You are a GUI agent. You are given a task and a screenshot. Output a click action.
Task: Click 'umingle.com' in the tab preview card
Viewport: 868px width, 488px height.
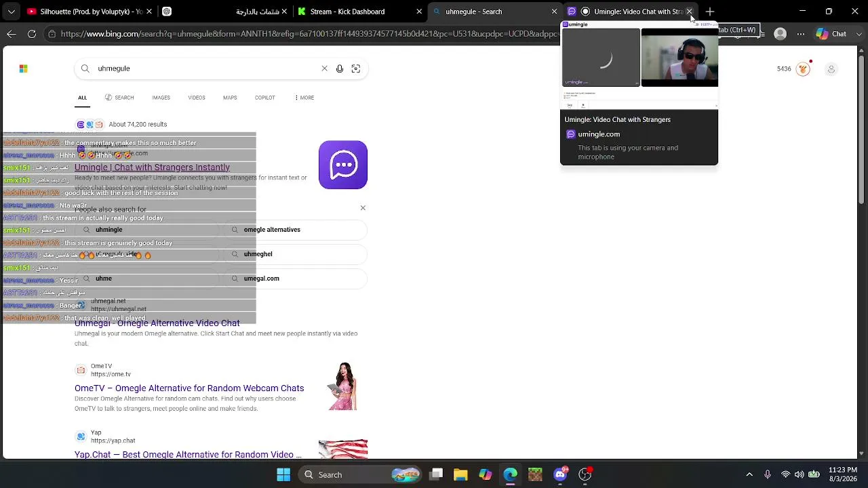point(599,134)
